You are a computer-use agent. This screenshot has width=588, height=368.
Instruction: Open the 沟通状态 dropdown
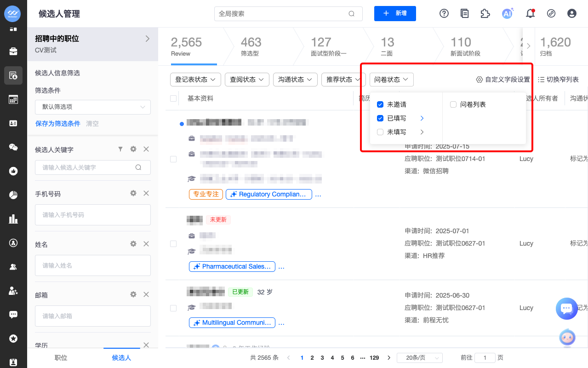[x=296, y=80]
